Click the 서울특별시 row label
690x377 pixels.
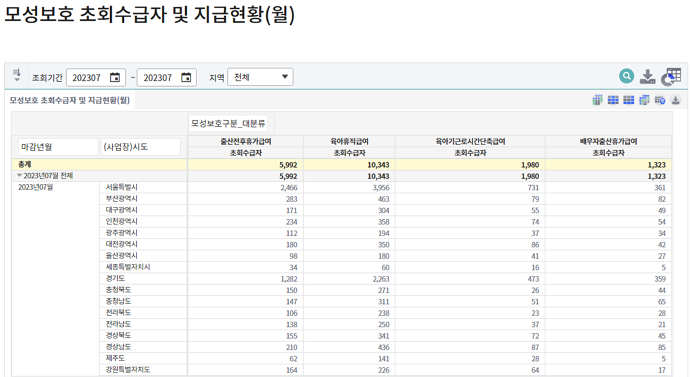(121, 187)
